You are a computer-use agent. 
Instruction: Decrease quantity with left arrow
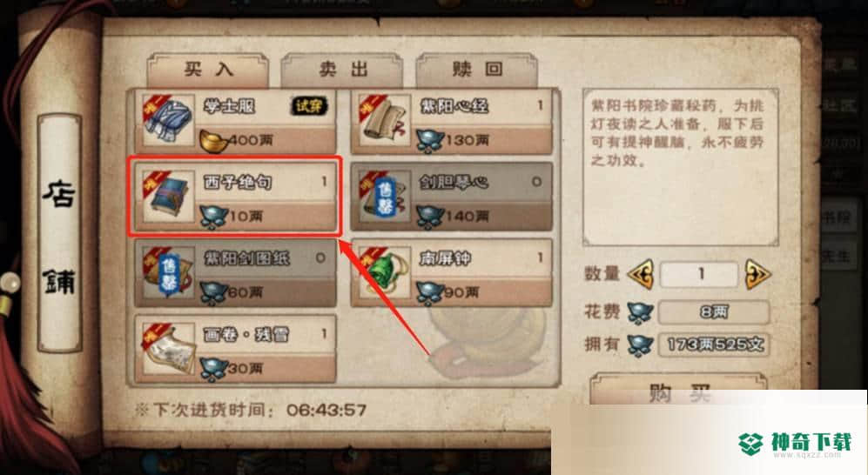click(x=641, y=274)
